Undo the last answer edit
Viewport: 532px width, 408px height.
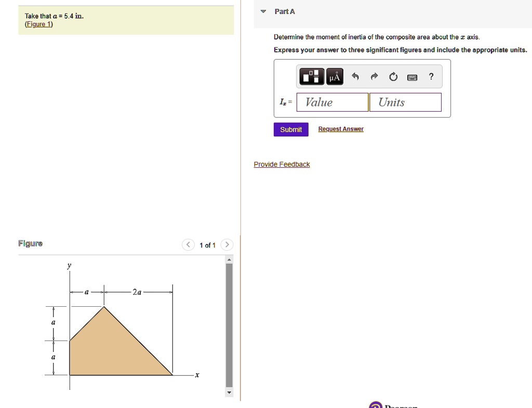355,77
